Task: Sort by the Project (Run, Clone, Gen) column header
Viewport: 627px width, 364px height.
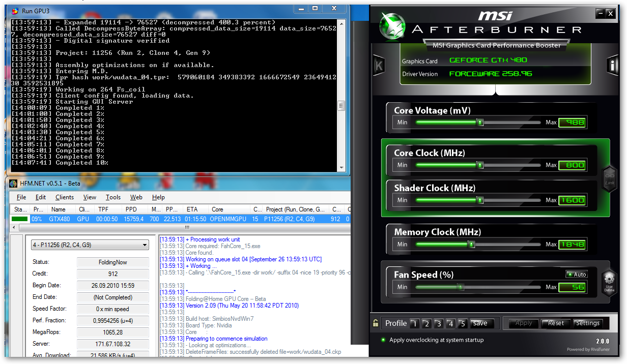Action: pos(296,209)
